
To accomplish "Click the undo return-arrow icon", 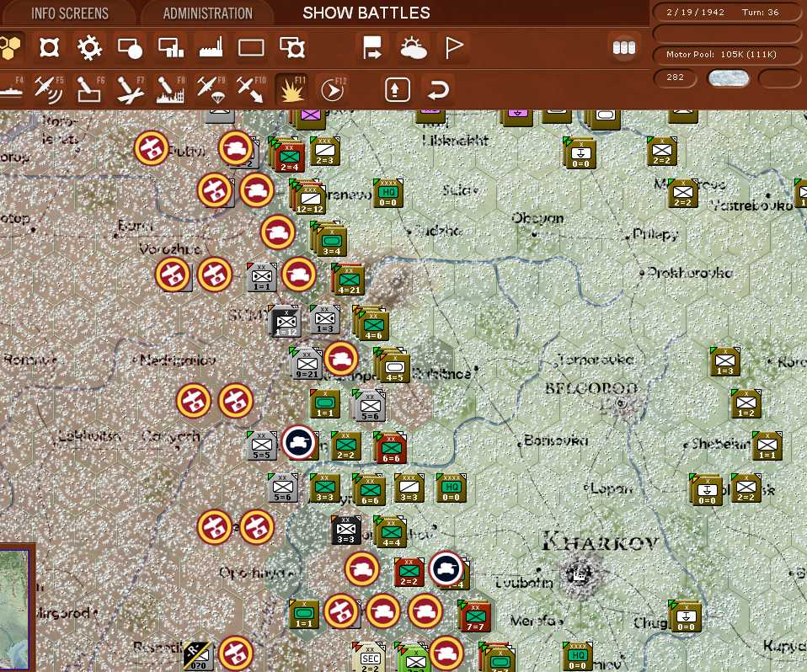I will click(x=438, y=89).
